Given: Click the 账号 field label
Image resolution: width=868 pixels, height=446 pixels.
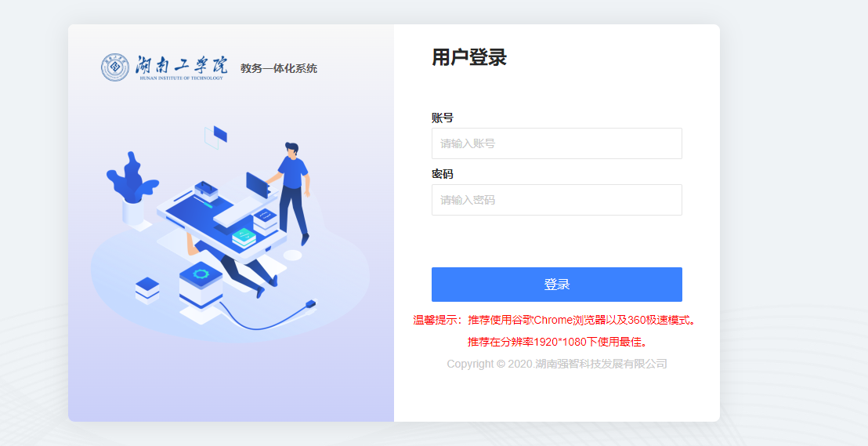Looking at the screenshot, I should tap(443, 118).
